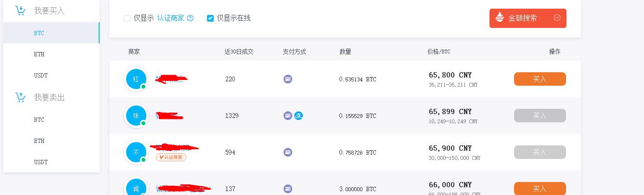Open merchant avatar labeled 红
644x195 pixels.
coord(136,79)
